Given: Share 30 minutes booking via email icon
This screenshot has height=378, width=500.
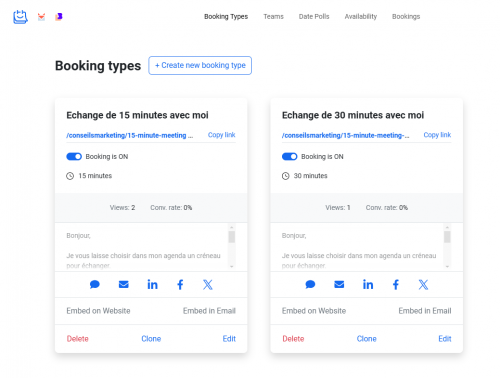Looking at the screenshot, I should tap(339, 284).
